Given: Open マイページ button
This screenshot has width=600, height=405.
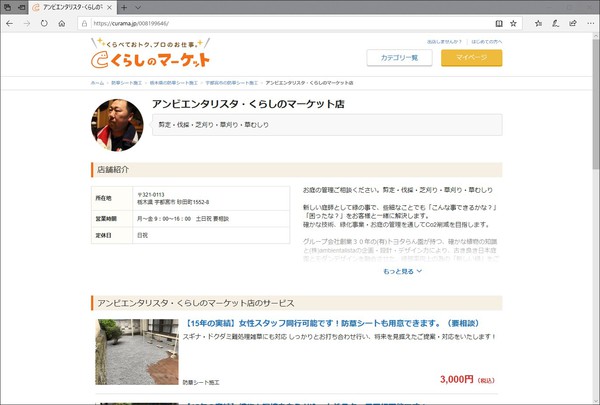Looking at the screenshot, I should [471, 58].
